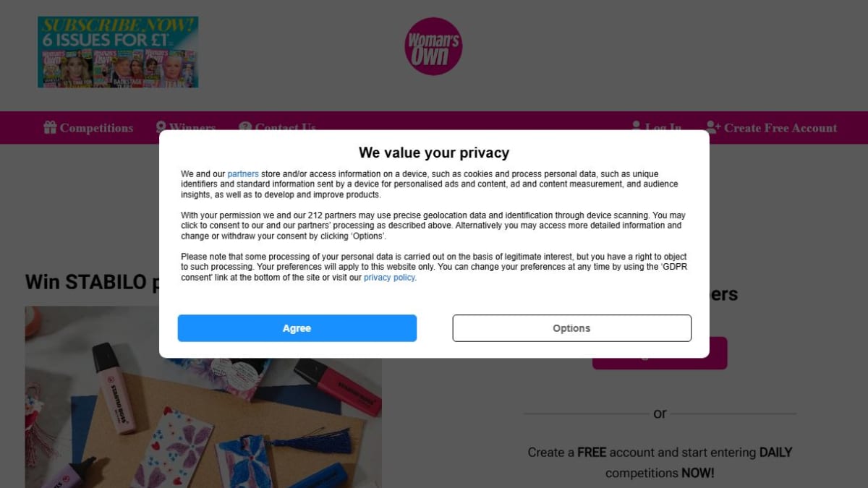868x488 pixels.
Task: Click the pink button behind the dialog
Action: (660, 364)
